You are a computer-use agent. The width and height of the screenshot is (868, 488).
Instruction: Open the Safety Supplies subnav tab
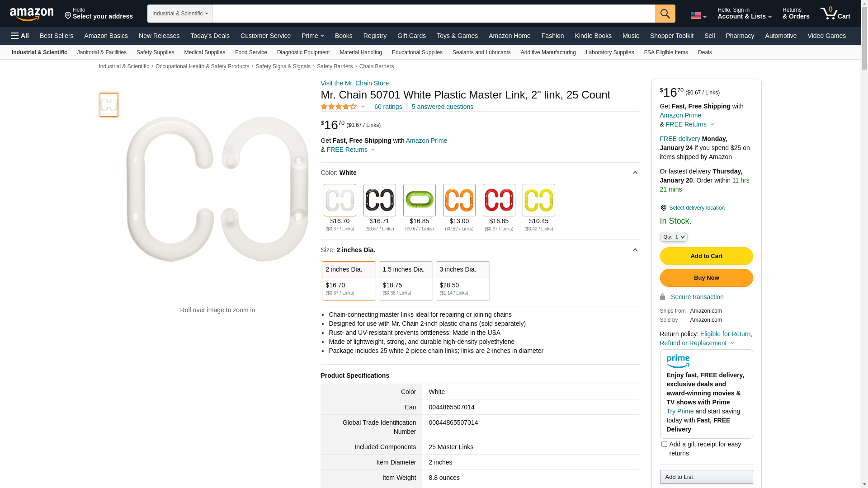click(155, 52)
